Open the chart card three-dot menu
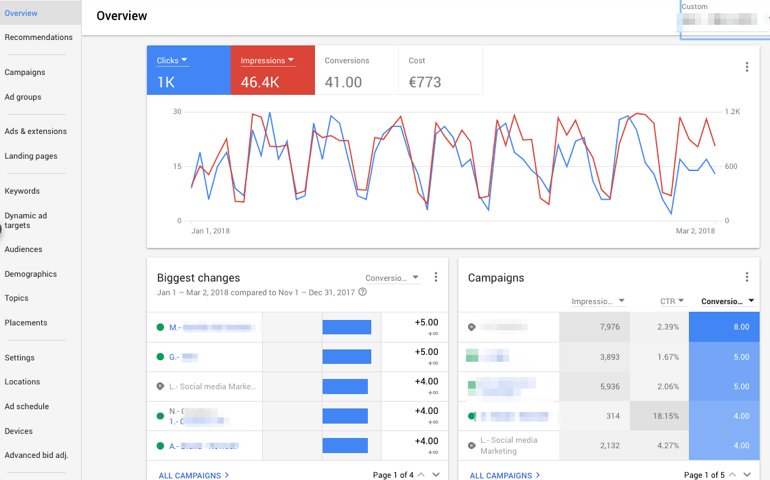Image resolution: width=770 pixels, height=480 pixels. 746,67
